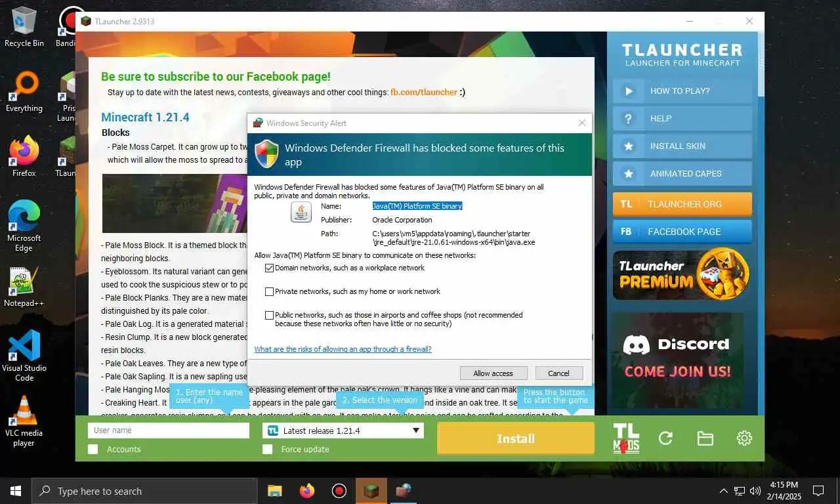Enable the Accounts checkbox
The width and height of the screenshot is (840, 504).
coord(93,449)
